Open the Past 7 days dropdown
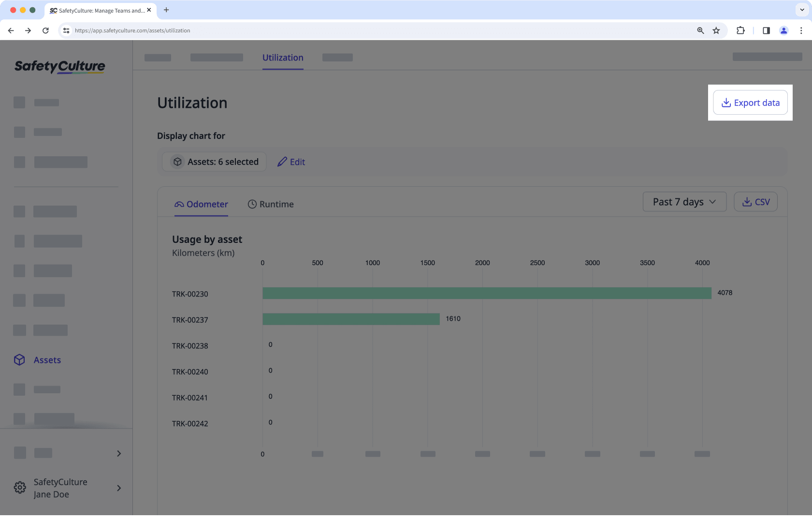The image size is (812, 521). pos(684,202)
